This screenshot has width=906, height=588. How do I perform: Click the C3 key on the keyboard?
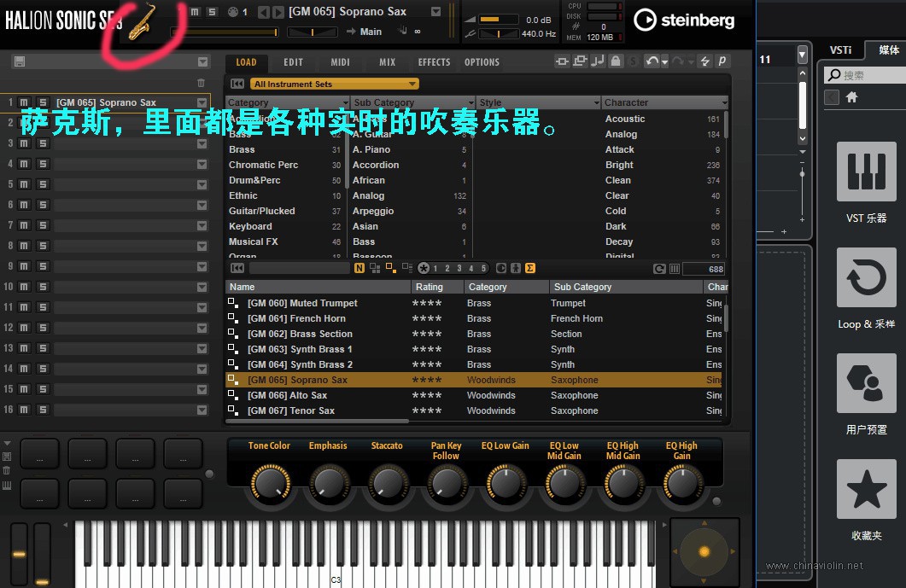[336, 553]
